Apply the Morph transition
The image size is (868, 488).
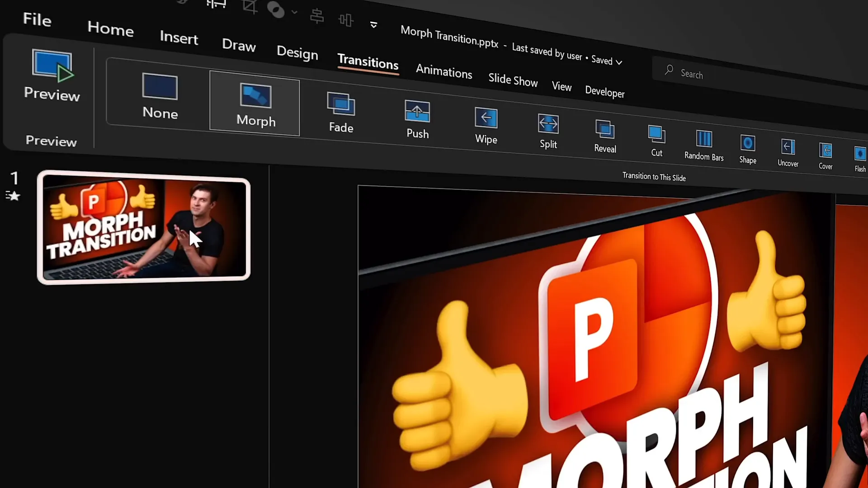[x=255, y=104]
